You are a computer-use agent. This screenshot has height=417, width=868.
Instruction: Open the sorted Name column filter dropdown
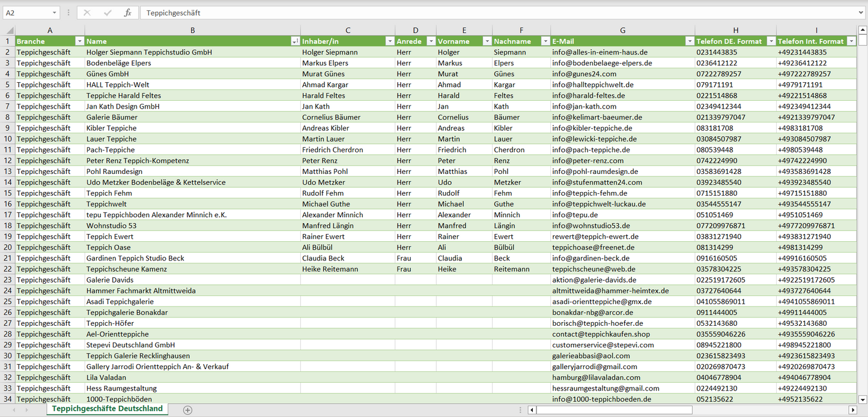tap(295, 41)
